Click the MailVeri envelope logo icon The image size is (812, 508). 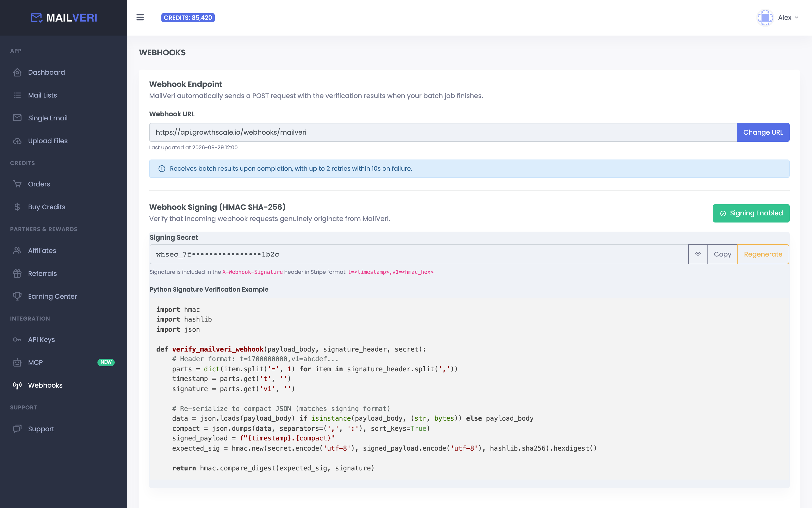pyautogui.click(x=37, y=18)
